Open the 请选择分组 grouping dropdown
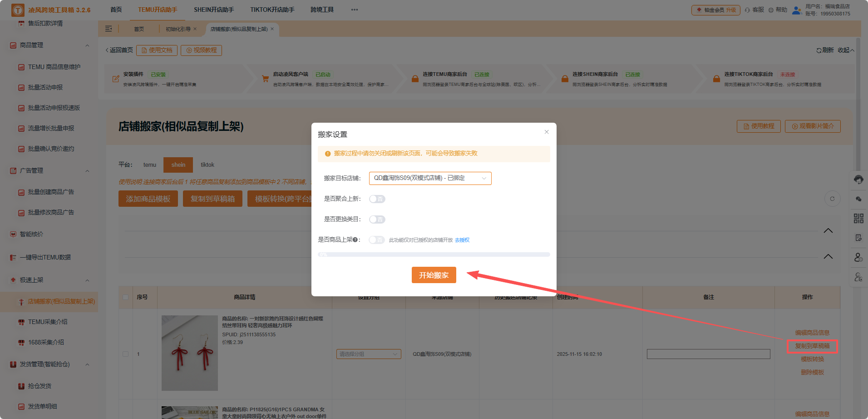868x419 pixels. tap(368, 354)
